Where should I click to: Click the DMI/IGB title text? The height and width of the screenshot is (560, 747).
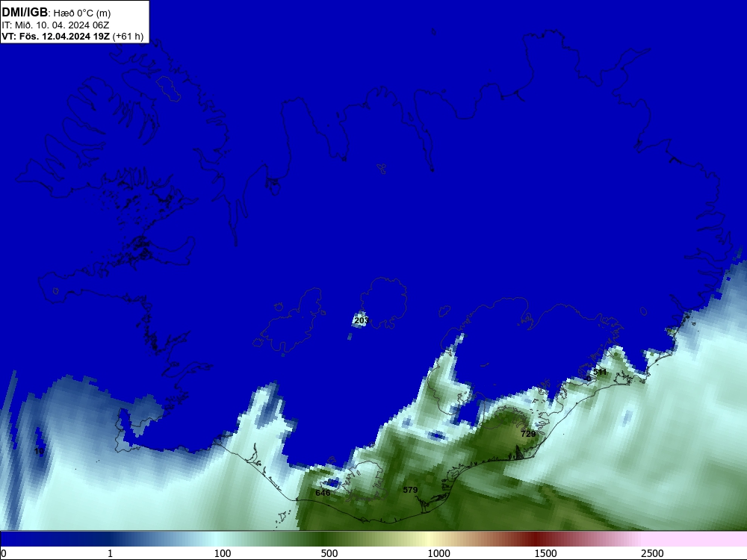[x=25, y=12]
